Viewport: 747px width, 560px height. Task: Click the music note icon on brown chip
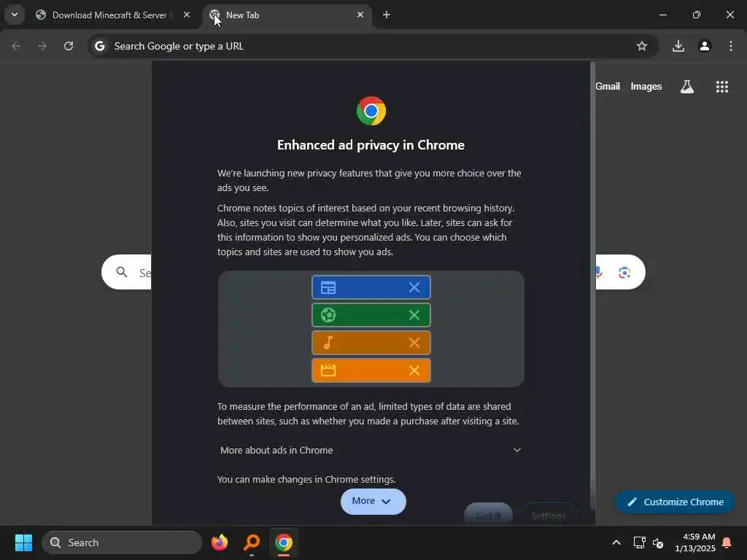coord(328,343)
